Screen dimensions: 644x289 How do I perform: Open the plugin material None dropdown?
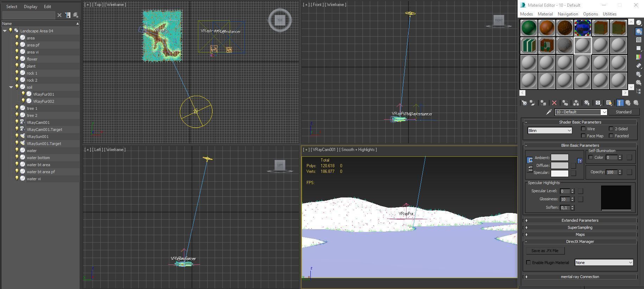coord(604,263)
